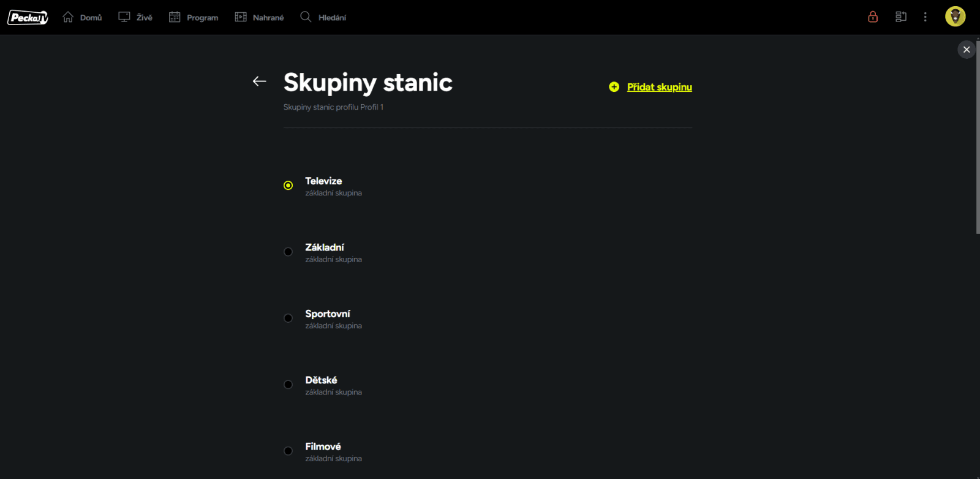
Task: Go to the Domů menu item
Action: click(x=91, y=18)
